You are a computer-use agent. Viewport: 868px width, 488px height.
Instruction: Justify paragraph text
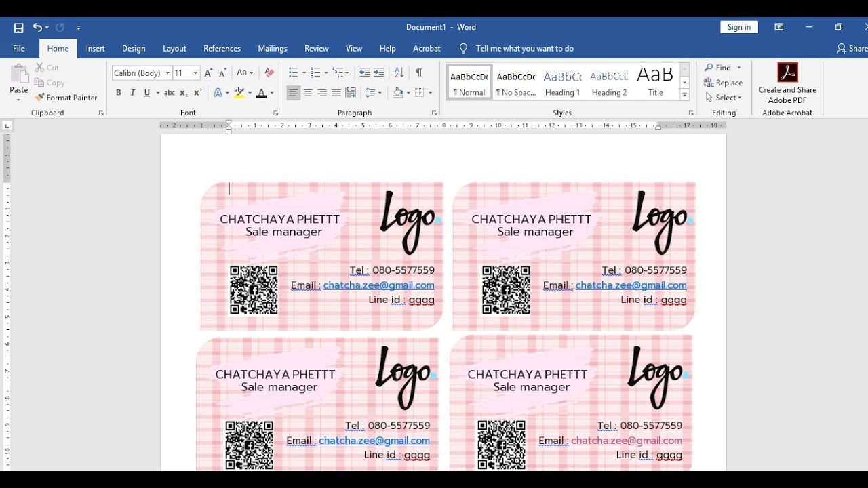point(336,93)
